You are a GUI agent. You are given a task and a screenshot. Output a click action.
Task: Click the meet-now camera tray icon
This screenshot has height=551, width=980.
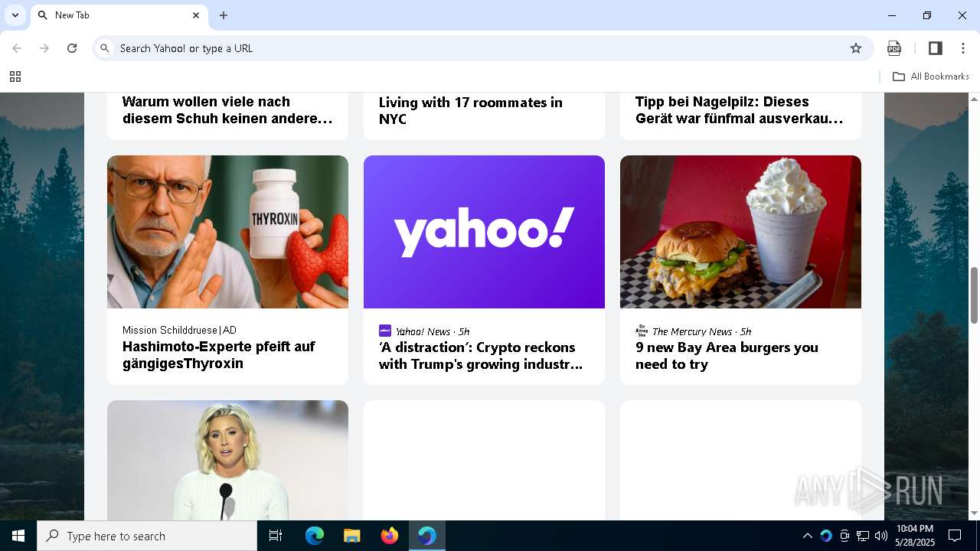(x=844, y=536)
